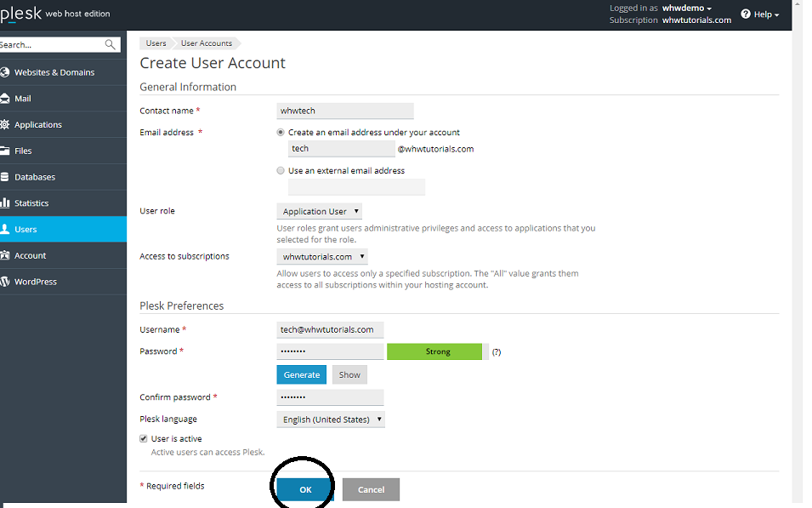Go to User Accounts breadcrumb

pyautogui.click(x=206, y=43)
